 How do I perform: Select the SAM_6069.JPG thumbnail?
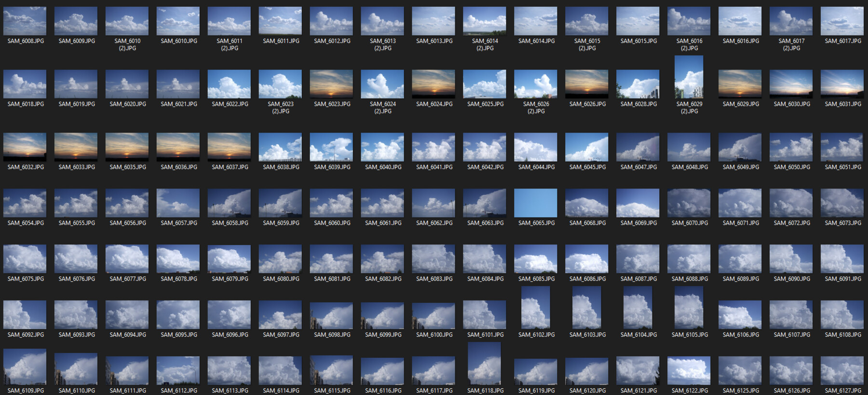click(x=638, y=203)
